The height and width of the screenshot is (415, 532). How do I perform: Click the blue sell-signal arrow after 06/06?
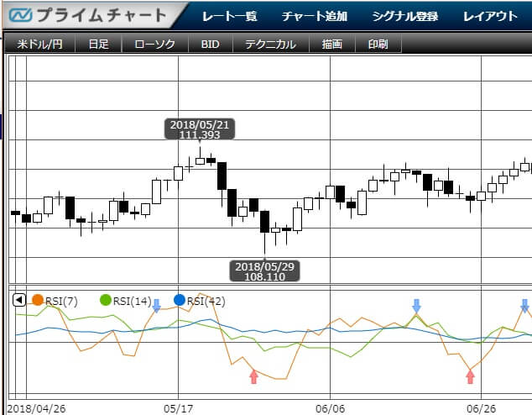point(417,306)
